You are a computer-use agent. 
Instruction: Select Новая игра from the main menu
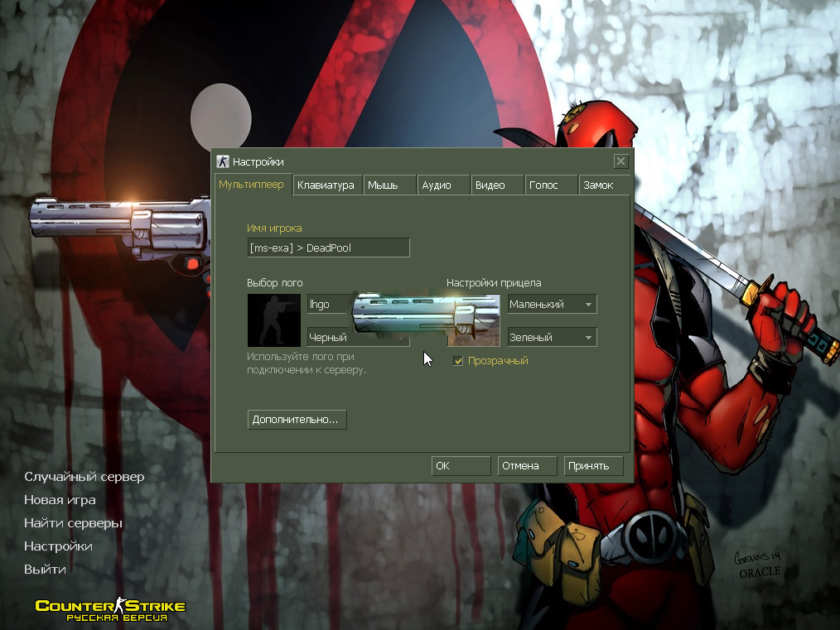tap(60, 500)
